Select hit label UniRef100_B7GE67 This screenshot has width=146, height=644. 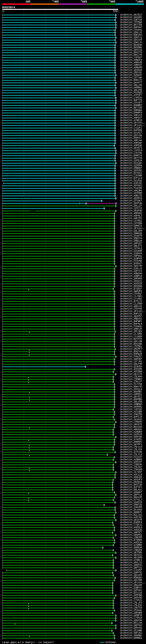coord(131,289)
